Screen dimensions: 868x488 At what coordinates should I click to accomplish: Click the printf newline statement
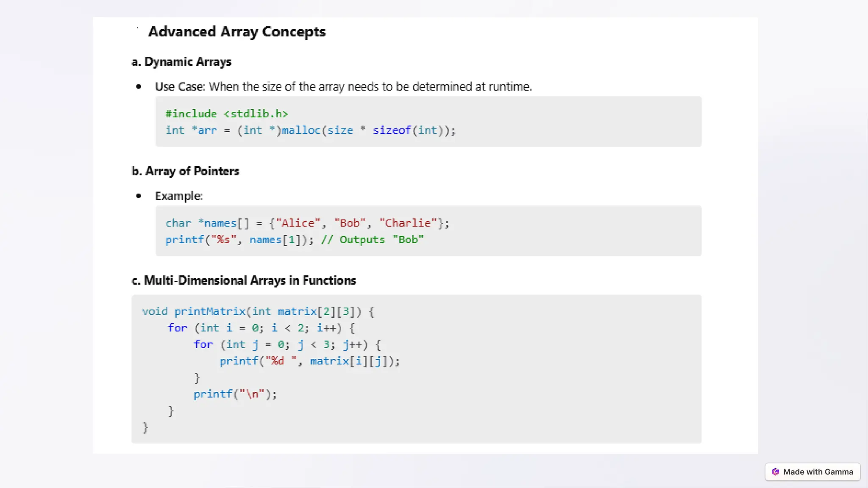point(235,394)
